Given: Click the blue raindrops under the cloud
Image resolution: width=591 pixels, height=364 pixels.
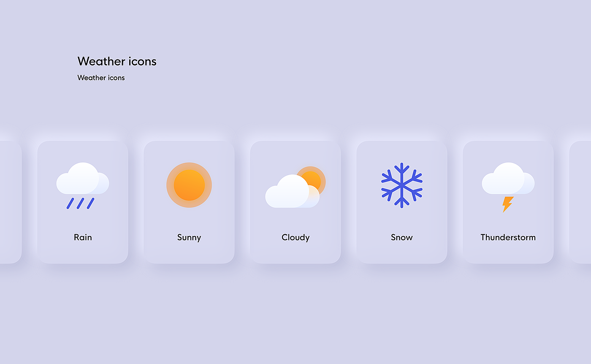Looking at the screenshot, I should pos(80,203).
